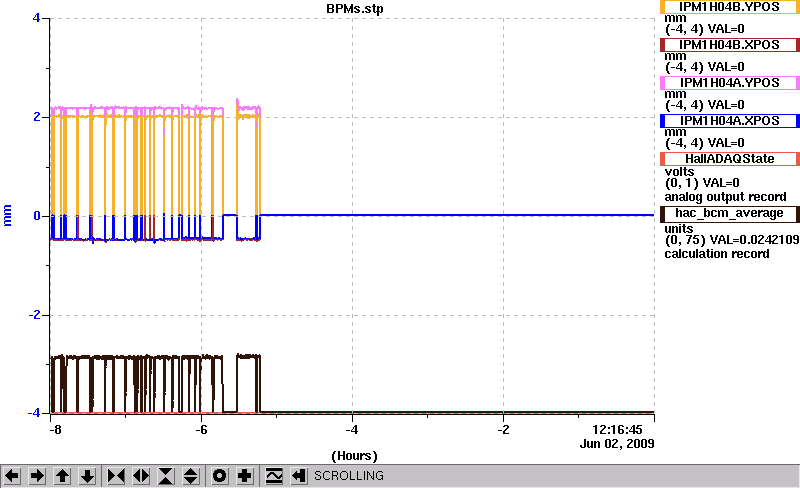Viewport: 800px width, 488px height.
Task: Click the pan left arrow icon
Action: (x=12, y=476)
